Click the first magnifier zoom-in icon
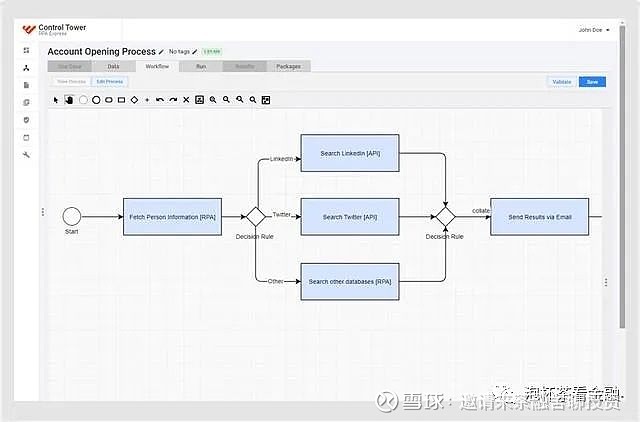This screenshot has height=422, width=640. click(x=213, y=100)
